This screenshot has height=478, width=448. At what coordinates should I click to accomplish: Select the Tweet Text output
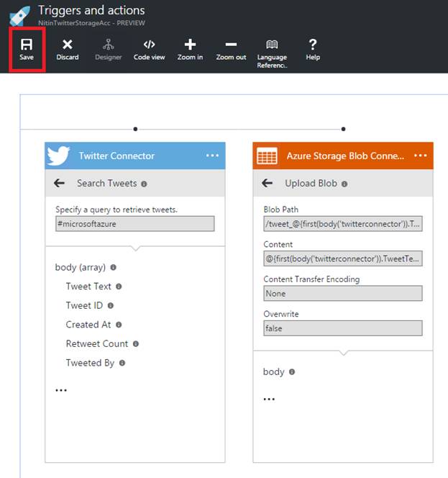88,287
